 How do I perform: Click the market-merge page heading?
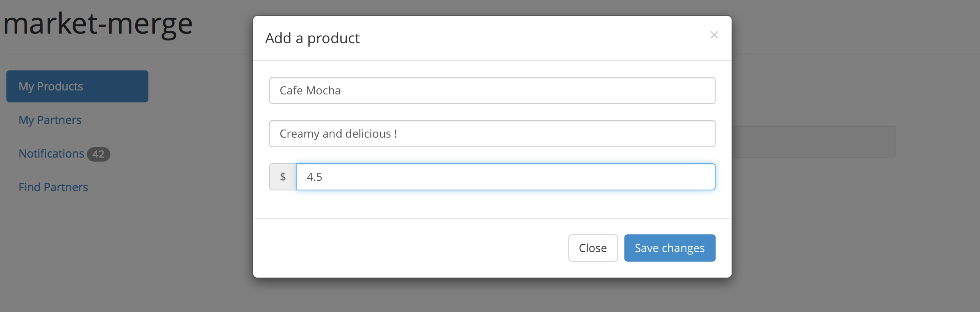(98, 24)
